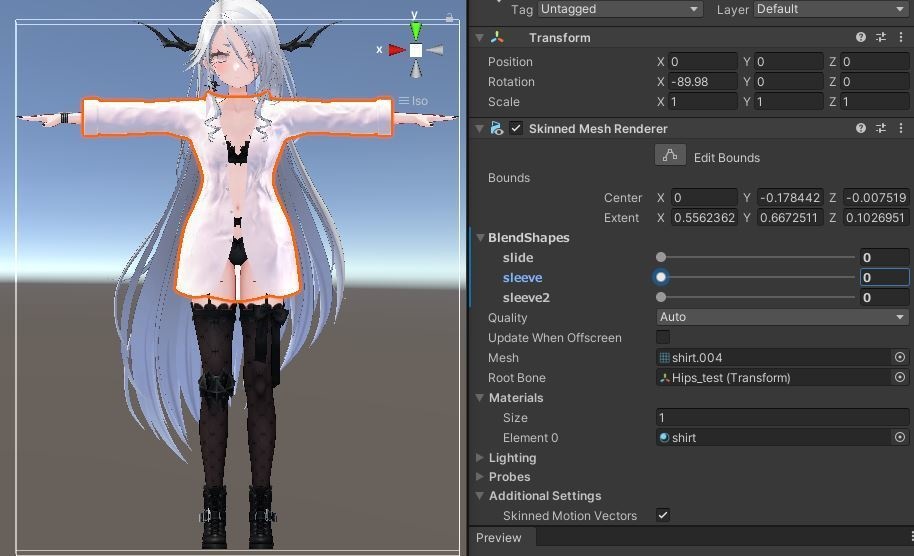Click the Materials Size field
Viewport: 914px width, 556px height.
[782, 417]
